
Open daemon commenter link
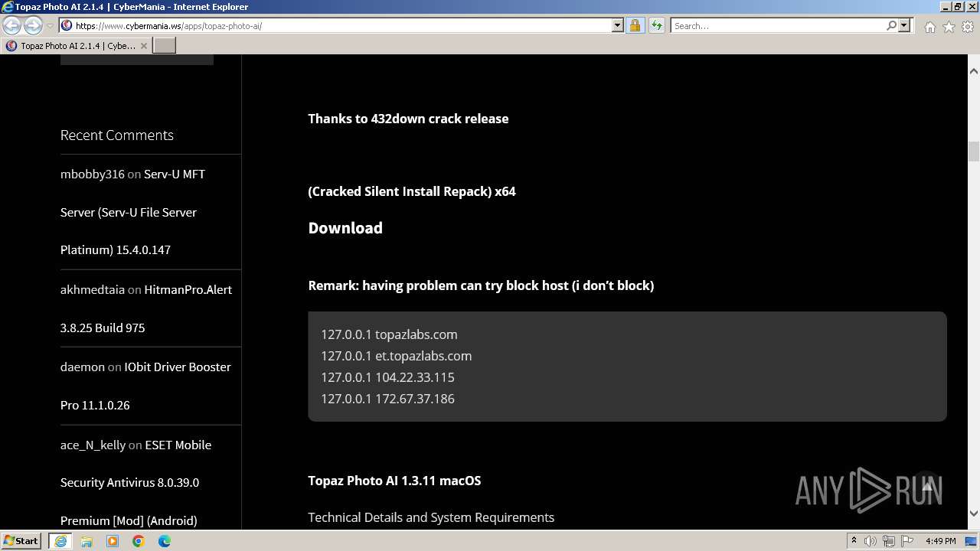tap(82, 367)
